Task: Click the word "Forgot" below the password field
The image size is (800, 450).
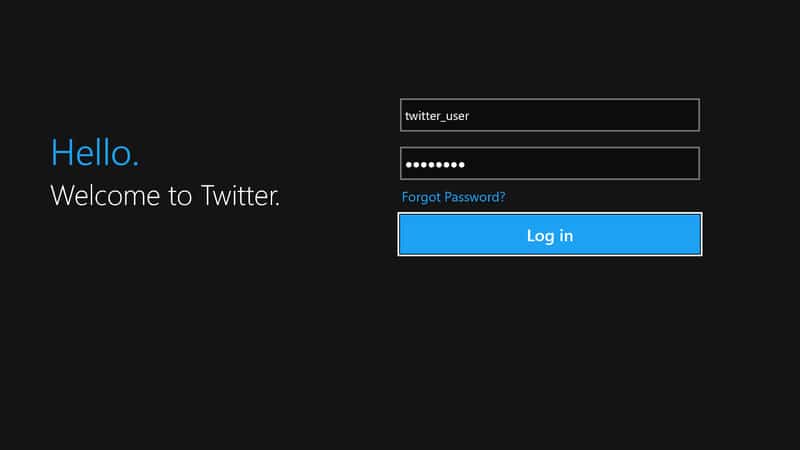Action: (422, 197)
